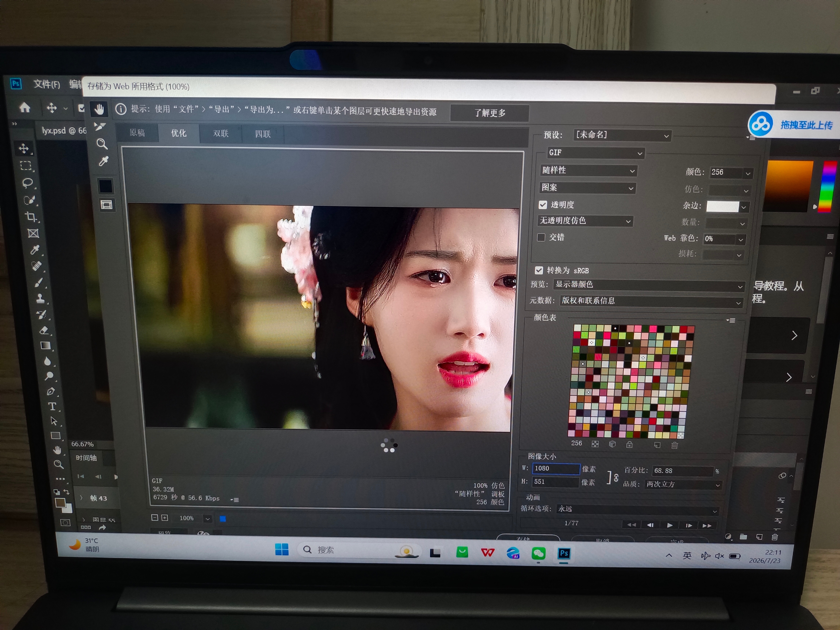Switch to the 双联 2-Up tab

(221, 133)
